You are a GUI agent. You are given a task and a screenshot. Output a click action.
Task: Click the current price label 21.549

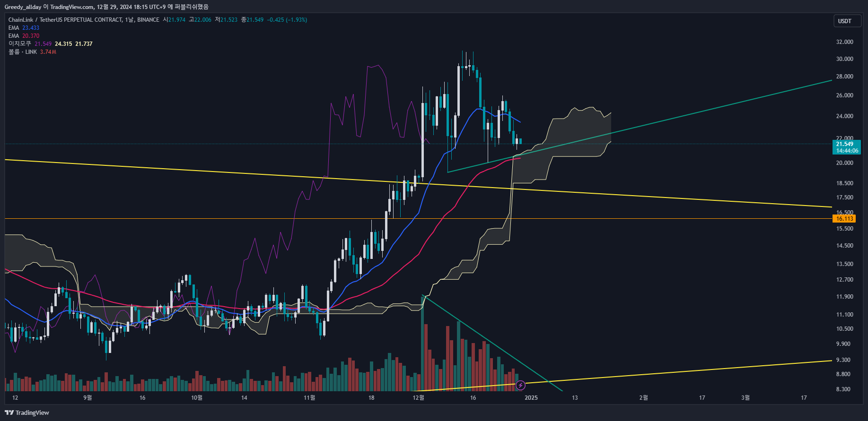[x=845, y=144]
